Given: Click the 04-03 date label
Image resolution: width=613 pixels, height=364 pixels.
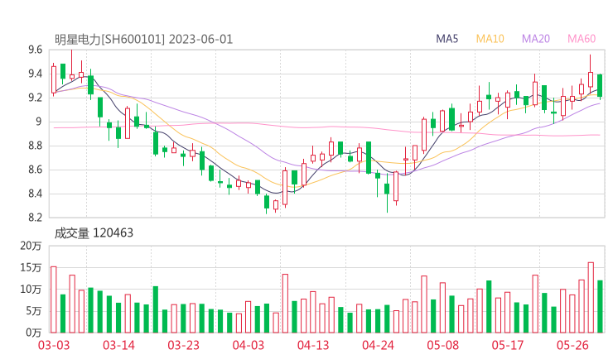Looking at the screenshot, I should [x=249, y=345].
